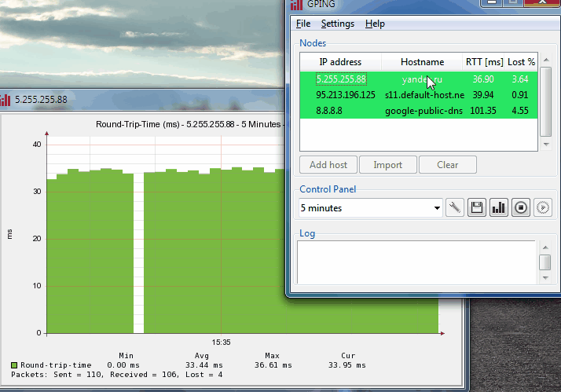This screenshot has width=561, height=392.
Task: Click the Log scrollbar thumb
Action: 545,262
